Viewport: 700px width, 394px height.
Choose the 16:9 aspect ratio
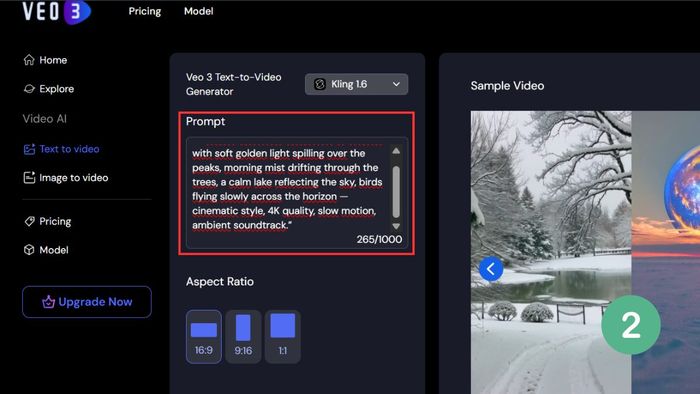point(204,337)
